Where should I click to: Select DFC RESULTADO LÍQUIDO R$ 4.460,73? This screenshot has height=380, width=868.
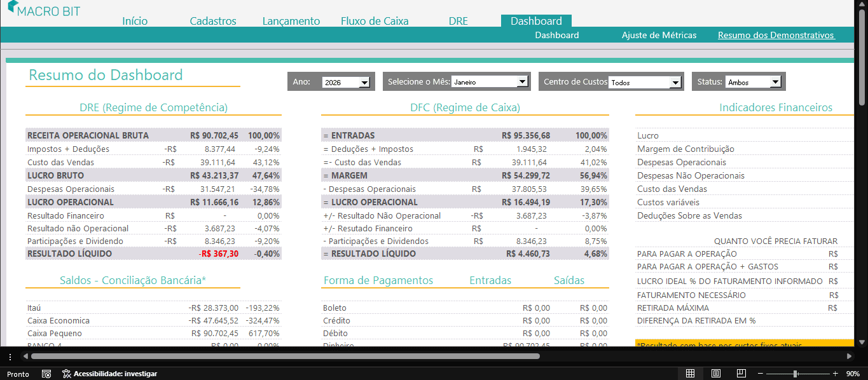528,254
